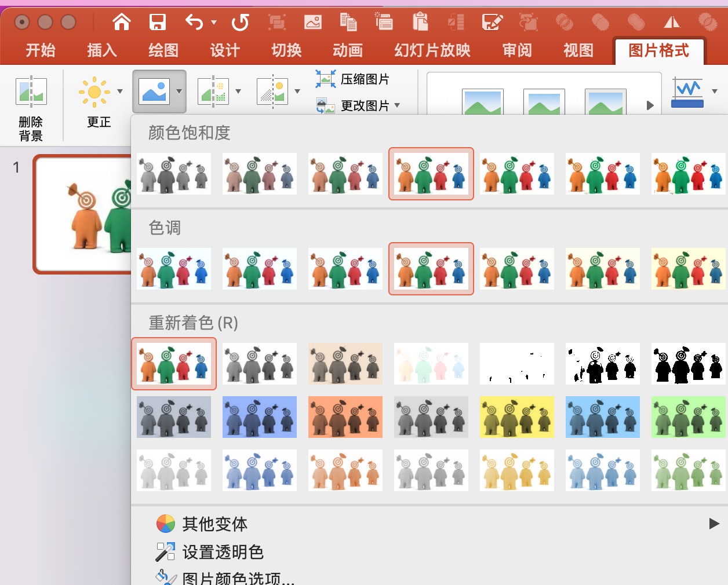This screenshot has height=585, width=728.
Task: Click the Artistic Effects picture icon
Action: point(214,92)
